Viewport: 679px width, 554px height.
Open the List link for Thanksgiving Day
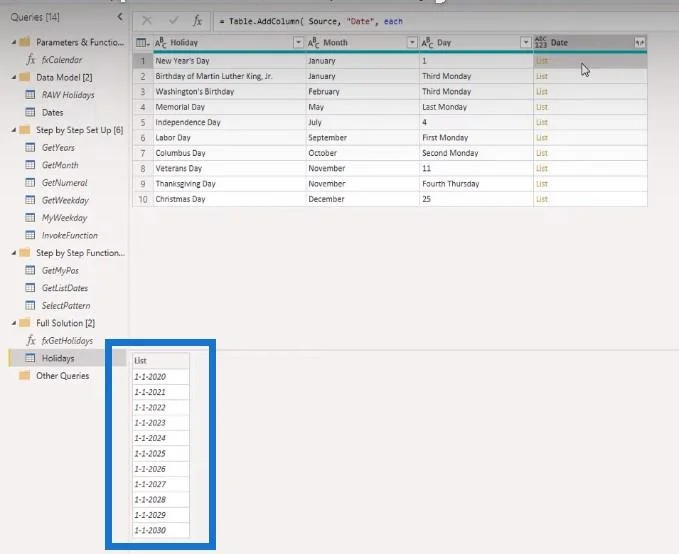point(541,184)
